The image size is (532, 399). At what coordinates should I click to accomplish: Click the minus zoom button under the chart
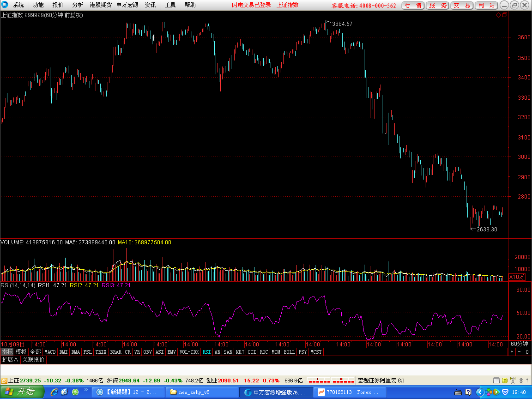(520, 352)
